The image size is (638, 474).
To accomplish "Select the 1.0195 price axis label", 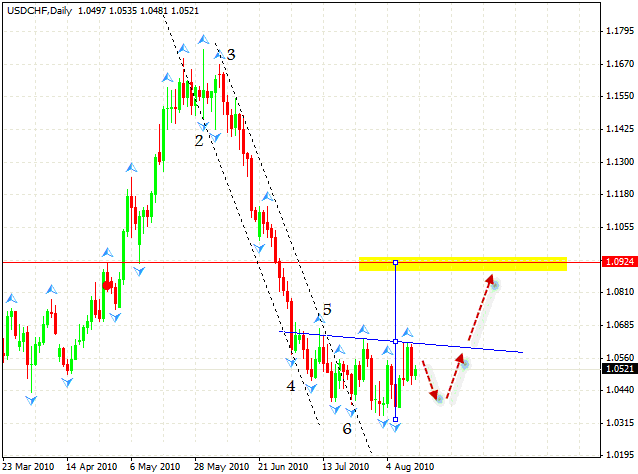I will click(x=620, y=455).
